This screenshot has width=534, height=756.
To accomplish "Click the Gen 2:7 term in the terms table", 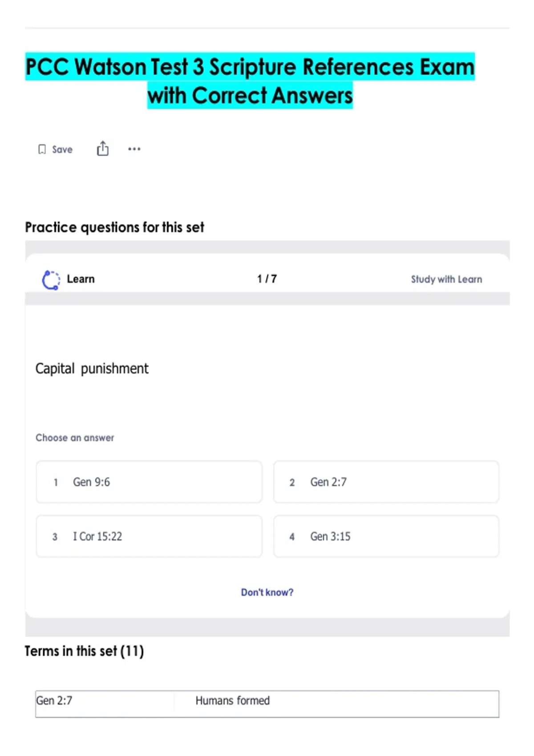I will pos(54,701).
